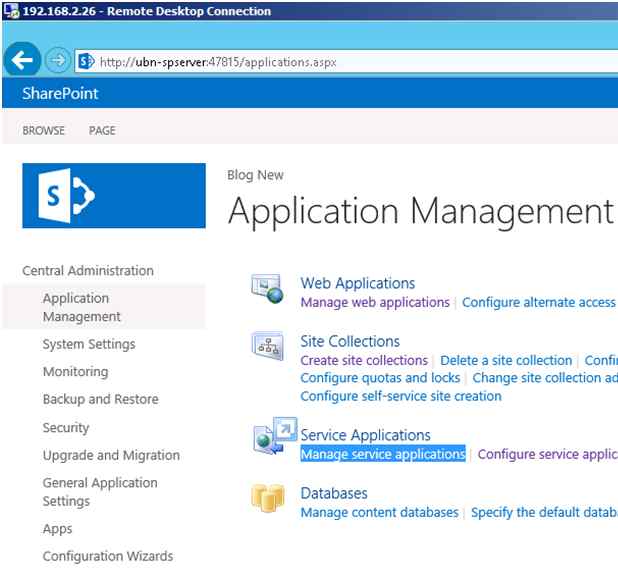Open Apps in left navigation
Viewport: 618px width, 575px height.
[58, 529]
